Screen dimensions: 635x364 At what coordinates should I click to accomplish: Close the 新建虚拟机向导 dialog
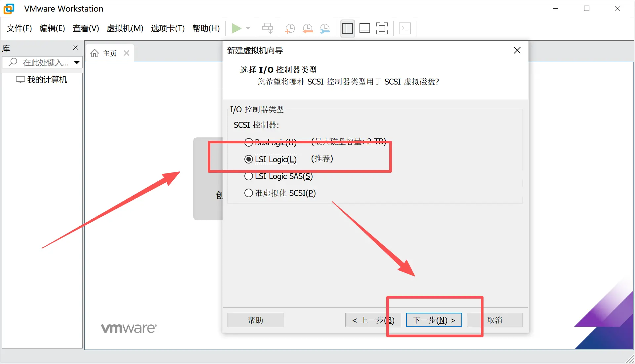[517, 50]
